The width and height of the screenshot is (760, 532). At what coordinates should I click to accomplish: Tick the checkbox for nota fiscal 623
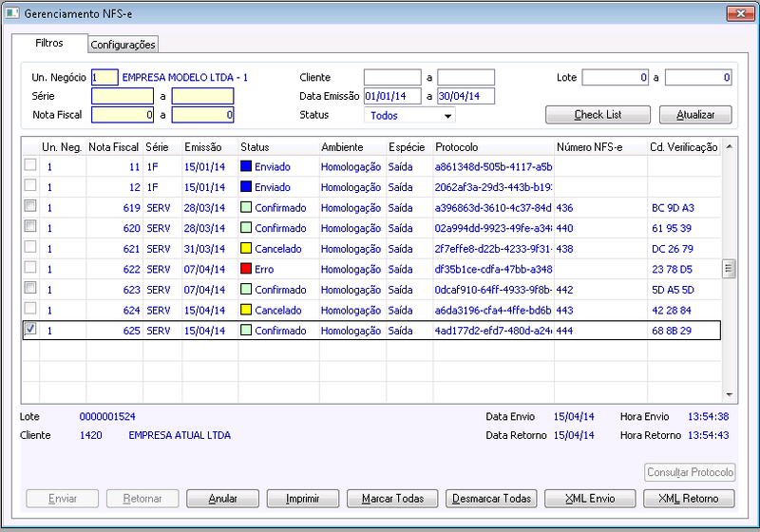coord(30,288)
